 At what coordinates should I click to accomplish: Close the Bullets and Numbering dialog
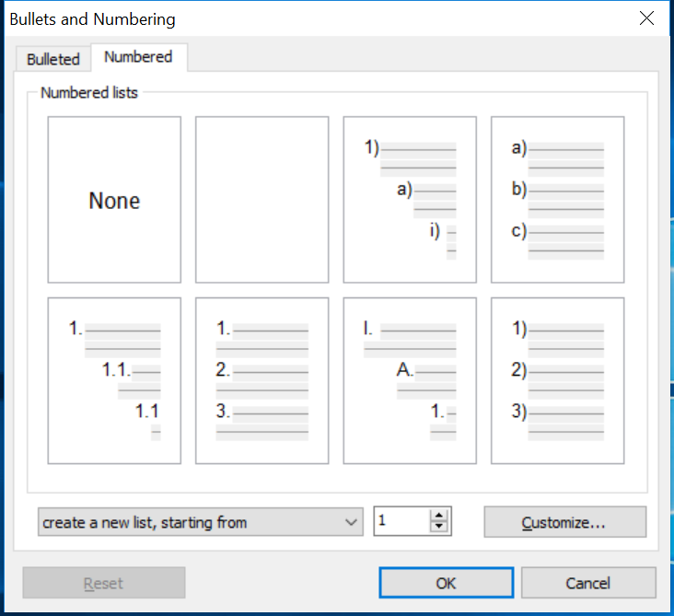(x=646, y=18)
